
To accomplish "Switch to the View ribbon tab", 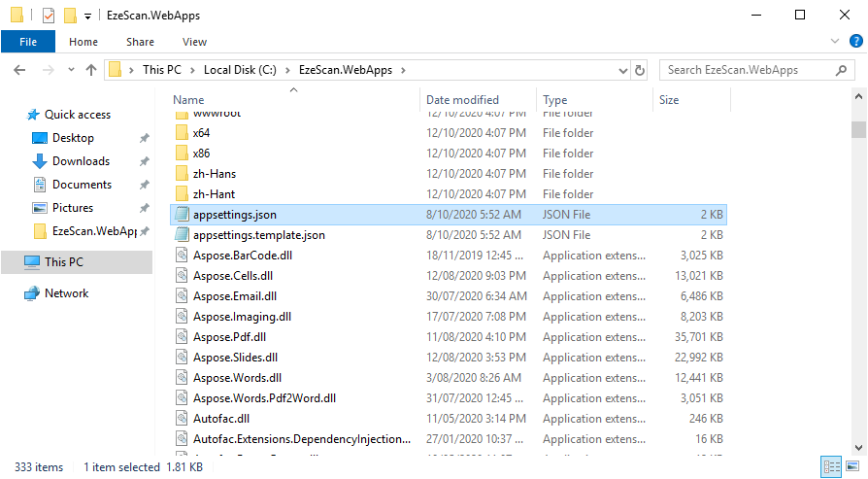I will [194, 42].
